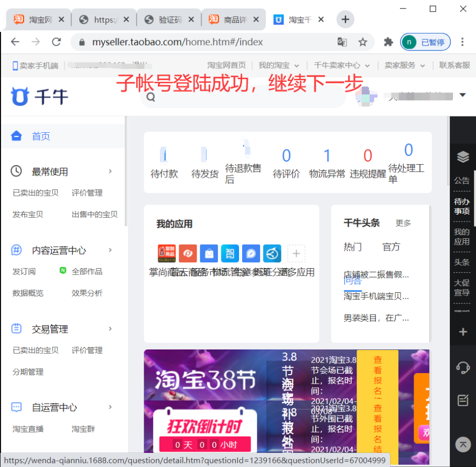Image resolution: width=476 pixels, height=467 pixels.
Task: Open the blue shopping bag app icon
Action: (x=209, y=253)
